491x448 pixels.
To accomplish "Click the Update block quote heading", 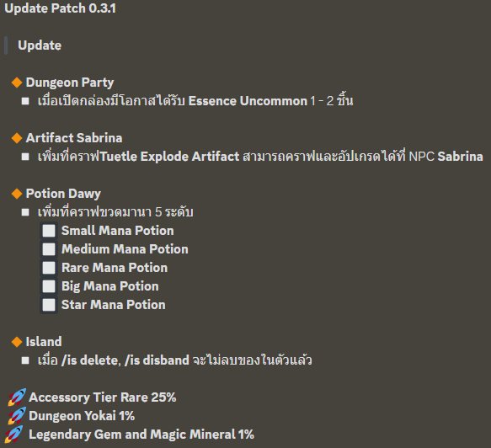I will [x=40, y=45].
